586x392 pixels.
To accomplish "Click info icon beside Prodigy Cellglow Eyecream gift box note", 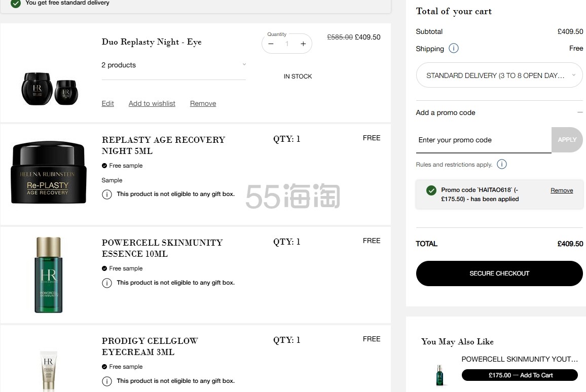I will click(107, 381).
